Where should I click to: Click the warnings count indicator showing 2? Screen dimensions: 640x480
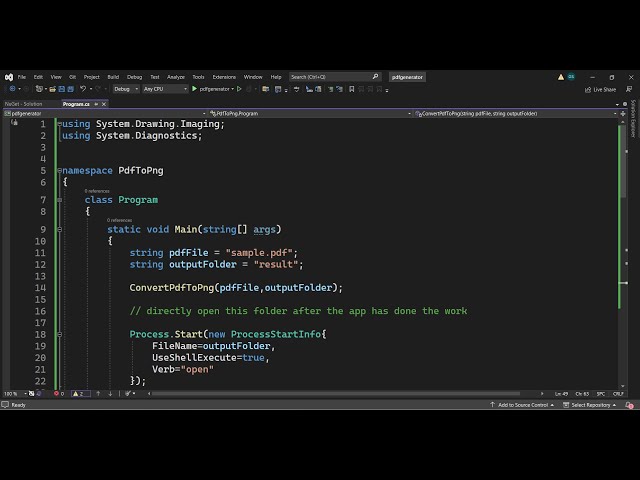pos(78,394)
